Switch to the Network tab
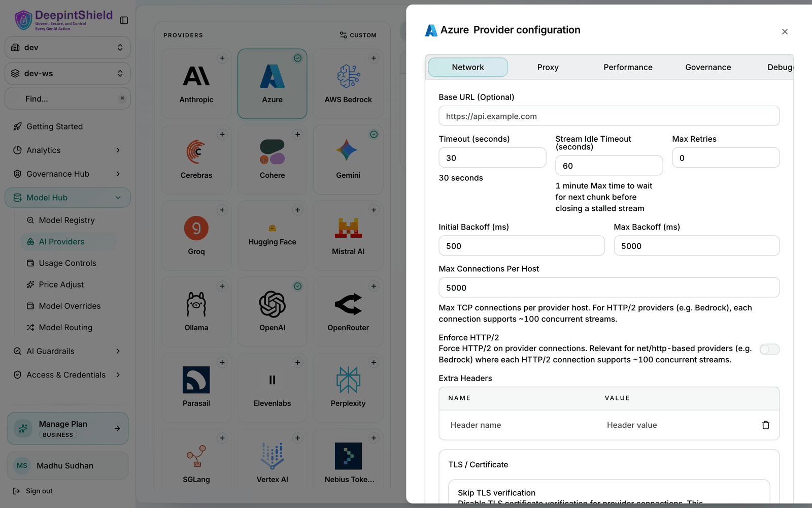Viewport: 812px width, 508px height. pyautogui.click(x=468, y=67)
